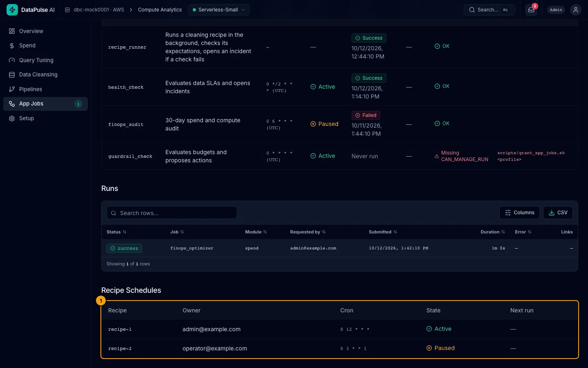Sort runs by Status column

coord(116,232)
